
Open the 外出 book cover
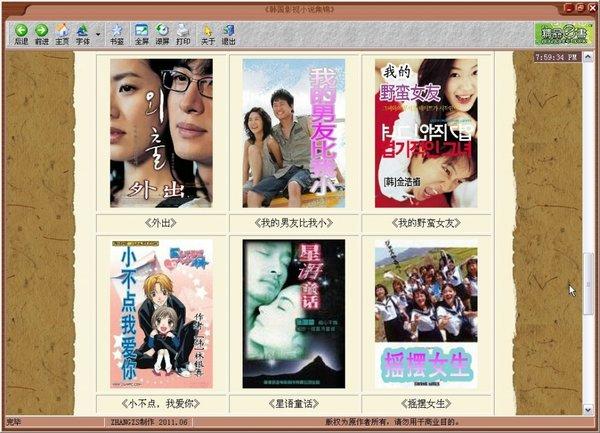click(x=161, y=133)
